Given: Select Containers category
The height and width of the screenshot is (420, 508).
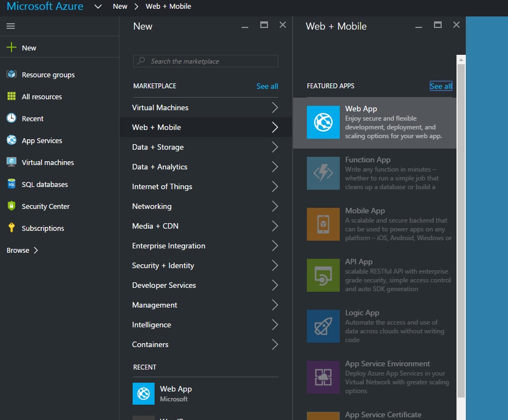Looking at the screenshot, I should [206, 345].
